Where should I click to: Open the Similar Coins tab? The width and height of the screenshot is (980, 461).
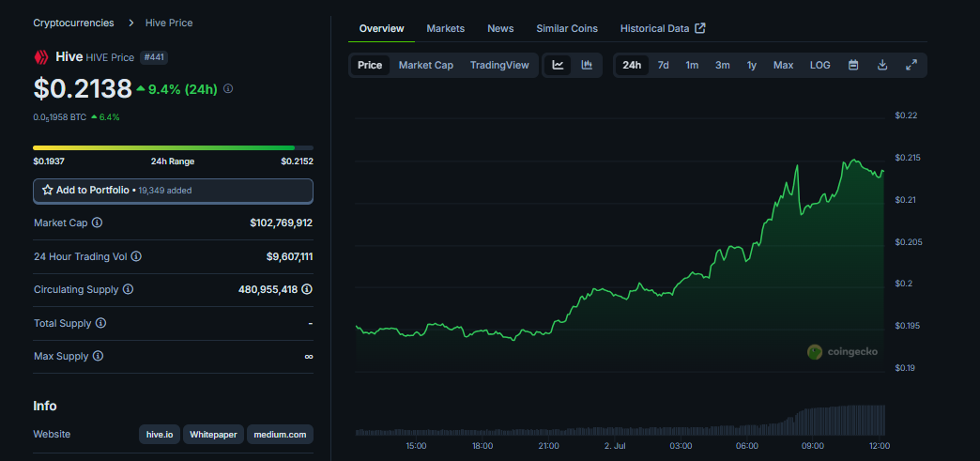(566, 28)
